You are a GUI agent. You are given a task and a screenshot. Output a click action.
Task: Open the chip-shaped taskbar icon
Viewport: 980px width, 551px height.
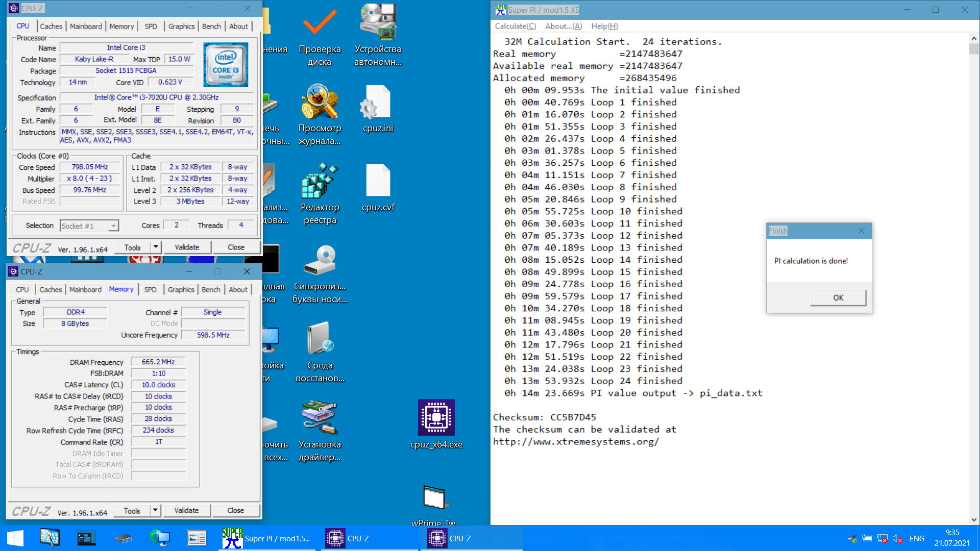(124, 538)
